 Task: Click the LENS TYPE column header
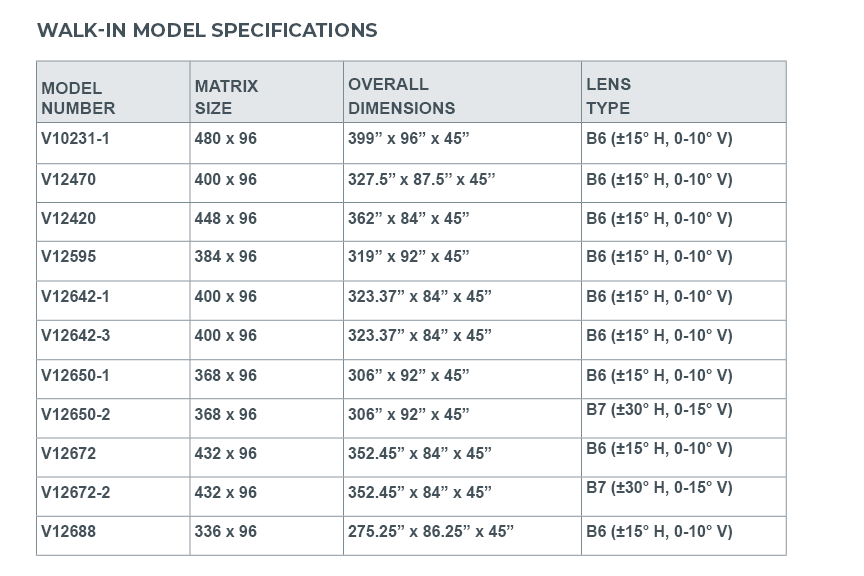[x=608, y=96]
